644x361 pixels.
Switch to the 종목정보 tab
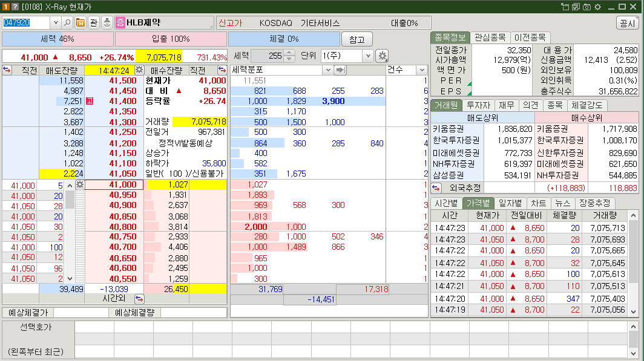pyautogui.click(x=450, y=37)
